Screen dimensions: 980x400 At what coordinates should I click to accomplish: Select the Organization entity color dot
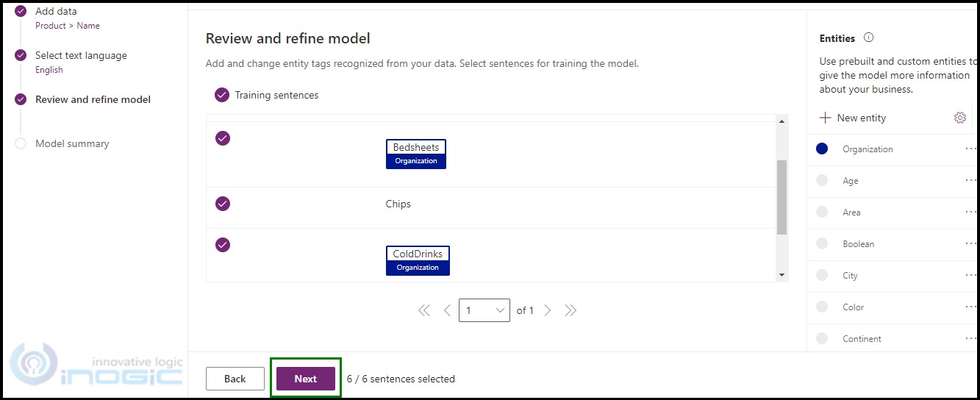point(822,149)
